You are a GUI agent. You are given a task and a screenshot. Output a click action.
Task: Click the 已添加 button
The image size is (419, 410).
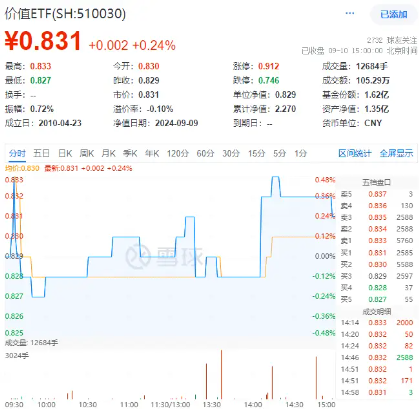(394, 14)
